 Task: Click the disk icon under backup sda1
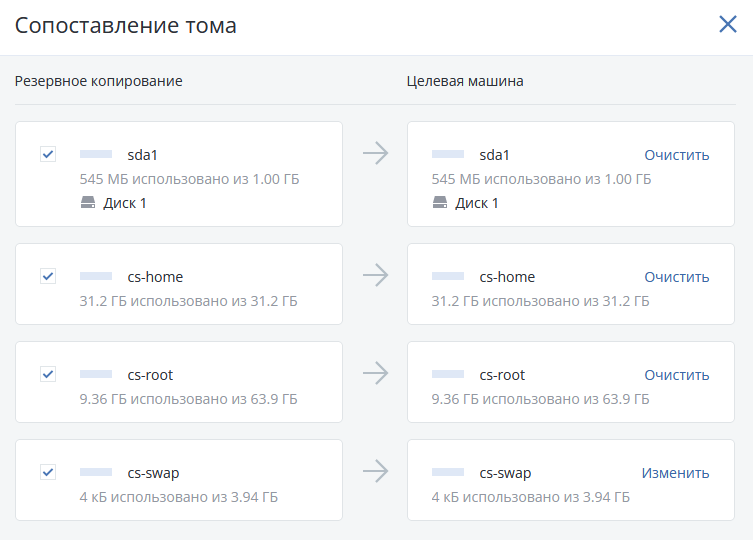pos(88,203)
